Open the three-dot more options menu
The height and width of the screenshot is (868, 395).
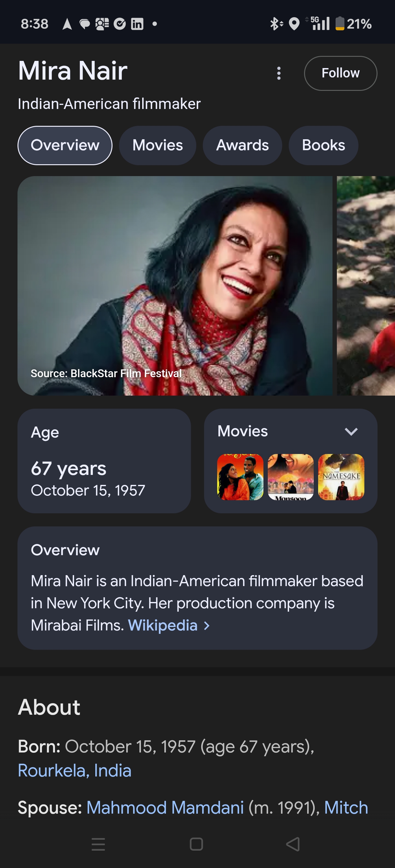pyautogui.click(x=279, y=73)
